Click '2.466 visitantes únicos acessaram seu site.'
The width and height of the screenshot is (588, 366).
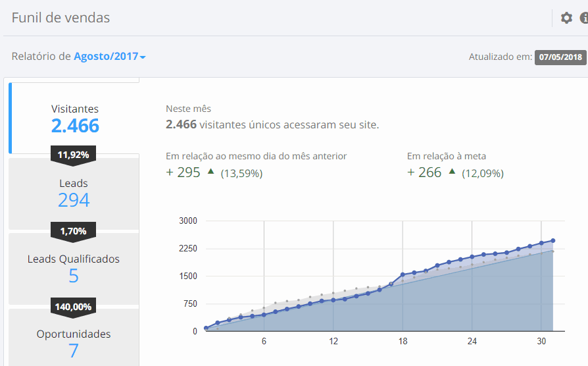click(x=272, y=124)
